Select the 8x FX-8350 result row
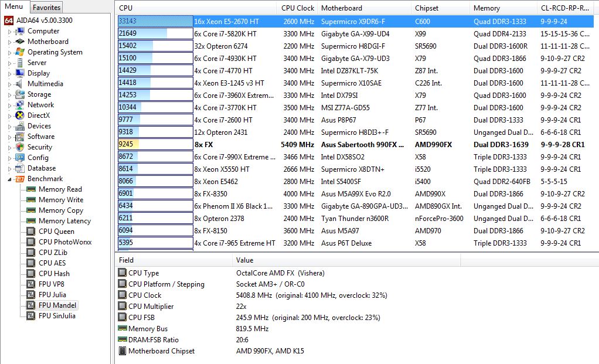This screenshot has width=599, height=364. 356,194
